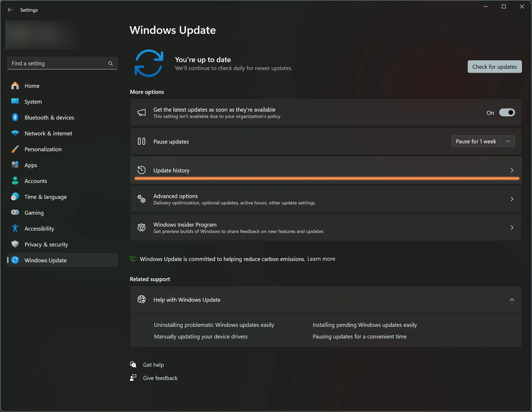
Task: Click the pause icon beside Pause updates
Action: pos(141,141)
